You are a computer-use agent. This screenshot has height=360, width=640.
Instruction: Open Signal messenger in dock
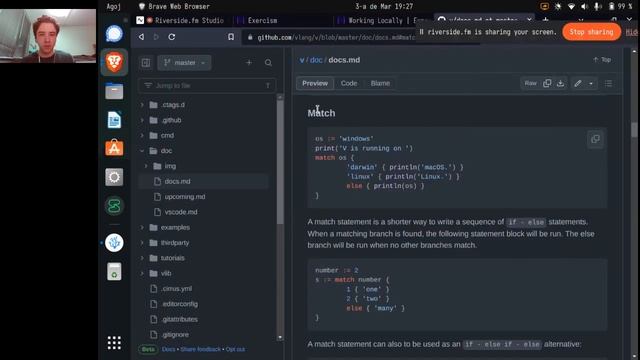point(114,33)
